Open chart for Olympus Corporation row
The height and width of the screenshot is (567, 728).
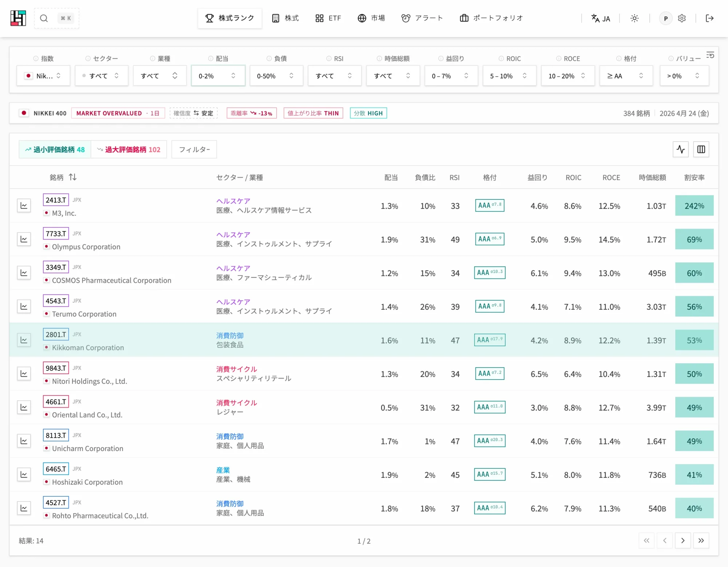pos(24,239)
